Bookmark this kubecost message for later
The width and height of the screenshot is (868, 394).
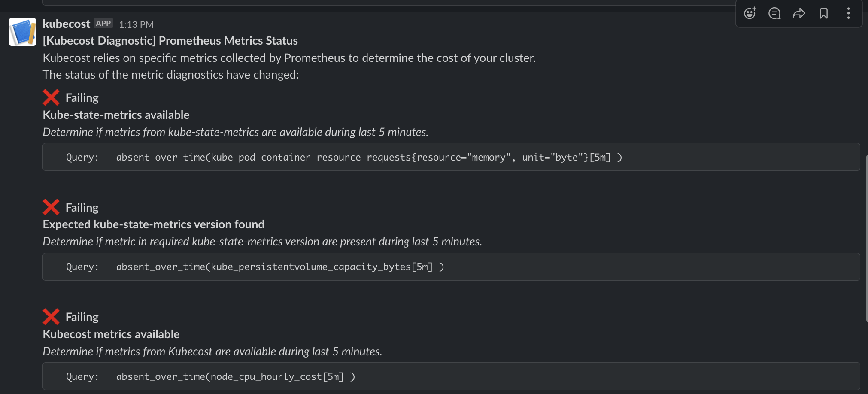823,13
